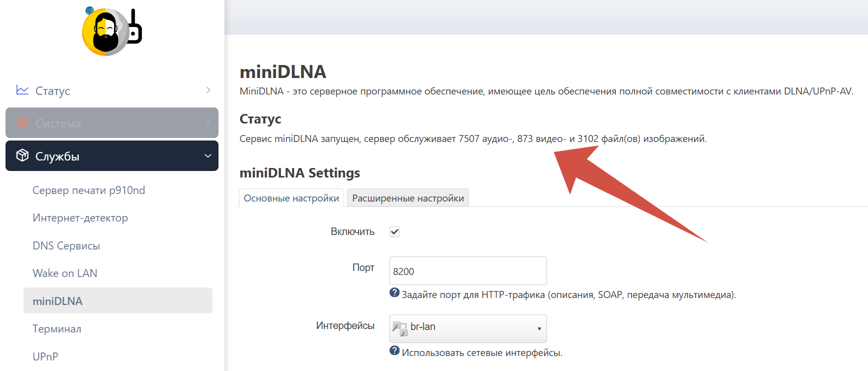Click the Статус chart icon

22,90
